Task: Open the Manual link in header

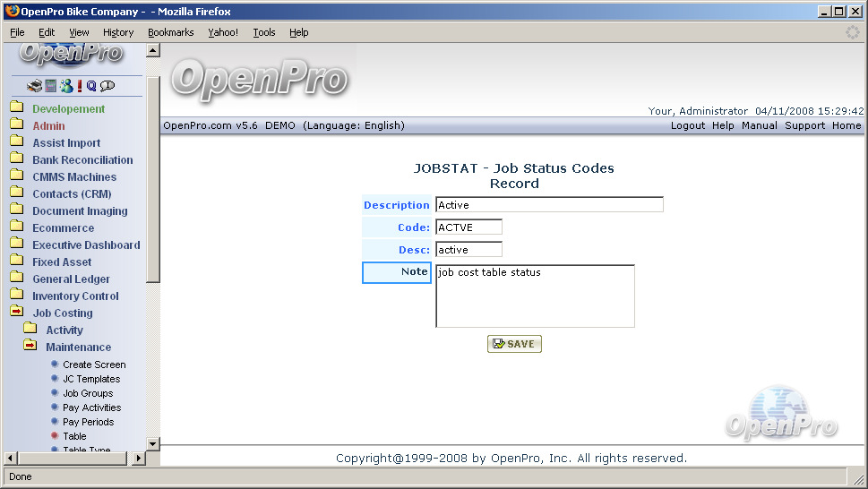Action: coord(759,125)
